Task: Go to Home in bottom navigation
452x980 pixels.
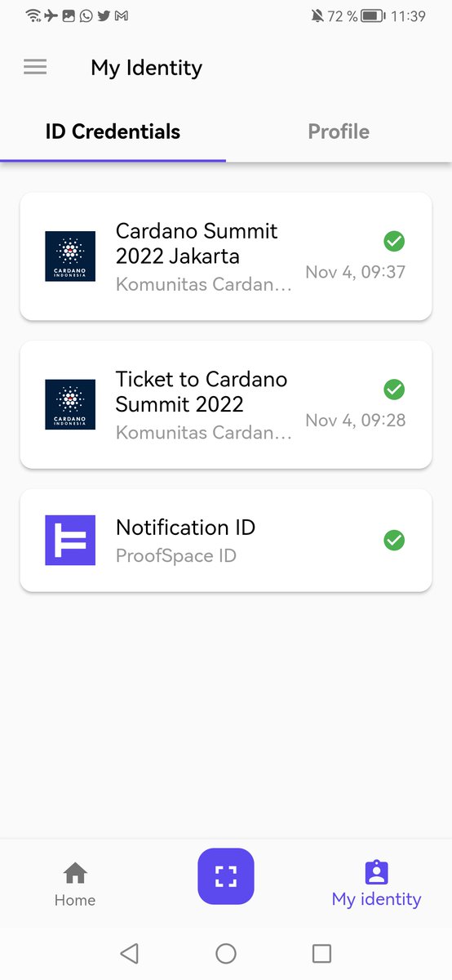Action: coord(75,885)
